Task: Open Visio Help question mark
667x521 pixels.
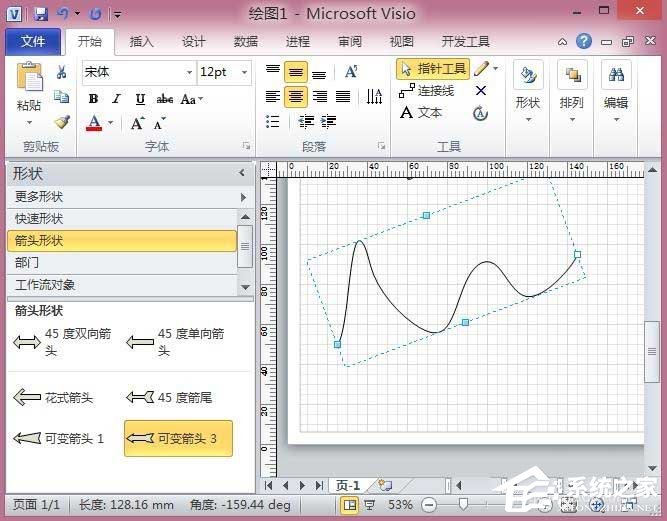Action: (584, 41)
